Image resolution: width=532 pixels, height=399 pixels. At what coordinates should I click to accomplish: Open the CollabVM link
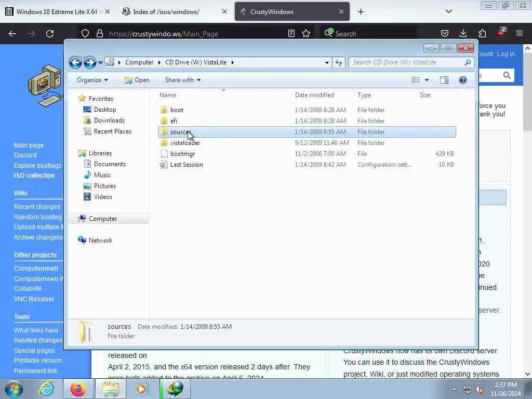pos(28,289)
